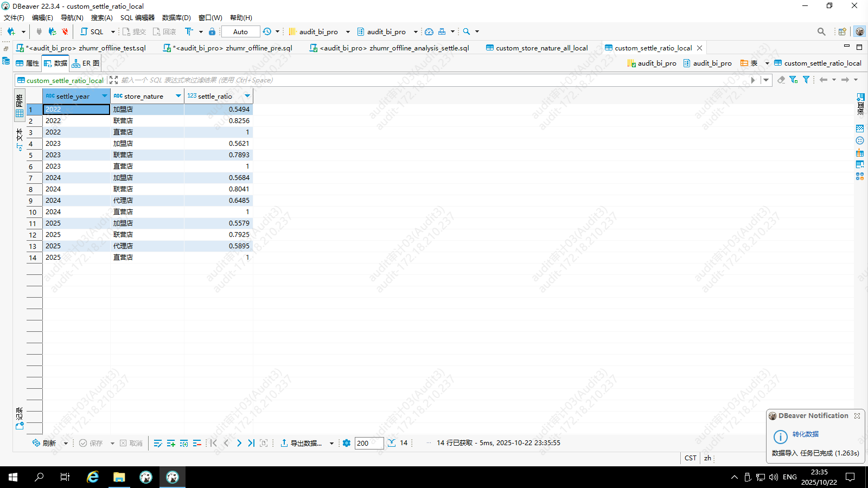The width and height of the screenshot is (868, 488).
Task: Click the blue filter funnel icon
Action: tap(806, 80)
